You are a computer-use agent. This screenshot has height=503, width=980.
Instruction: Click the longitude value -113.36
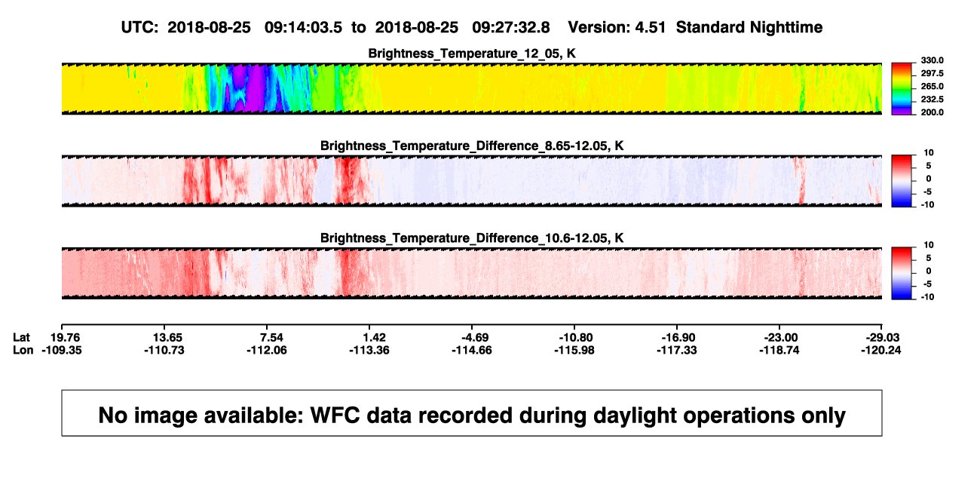[369, 350]
